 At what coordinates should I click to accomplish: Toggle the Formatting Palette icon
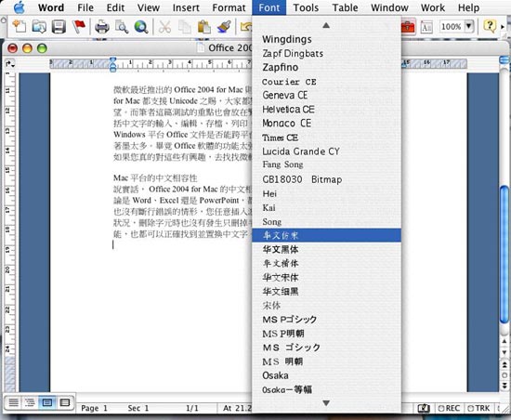[x=426, y=27]
